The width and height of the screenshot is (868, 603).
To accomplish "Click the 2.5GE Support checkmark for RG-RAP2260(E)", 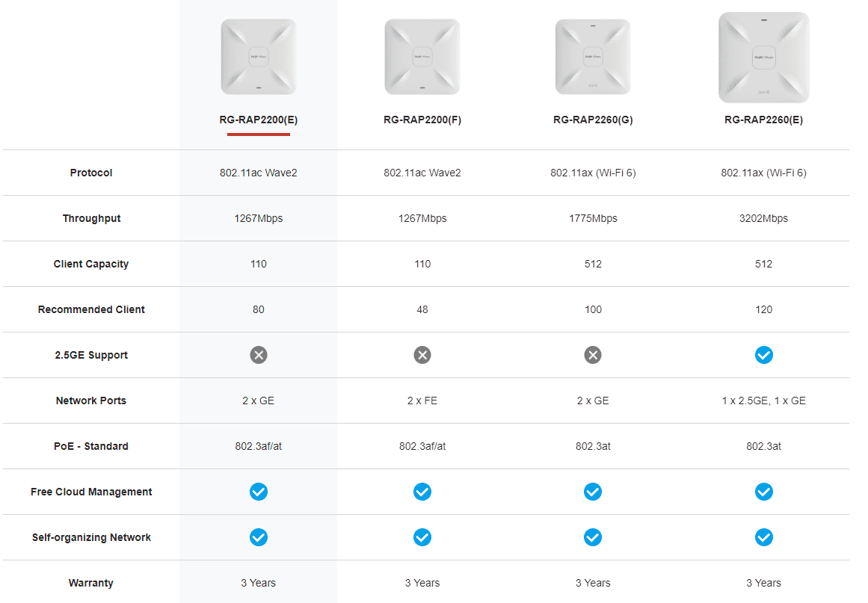I will [x=763, y=355].
